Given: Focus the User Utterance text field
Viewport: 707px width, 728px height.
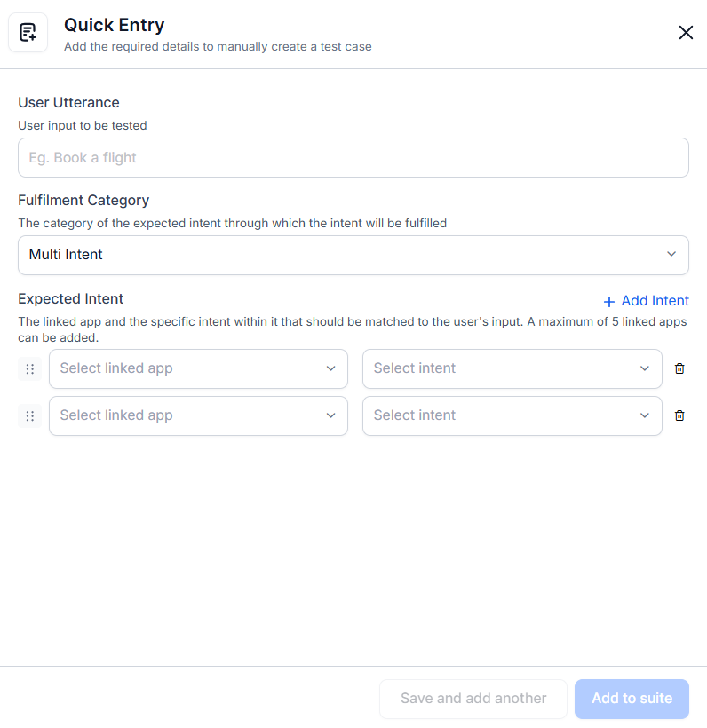Looking at the screenshot, I should click(x=353, y=158).
